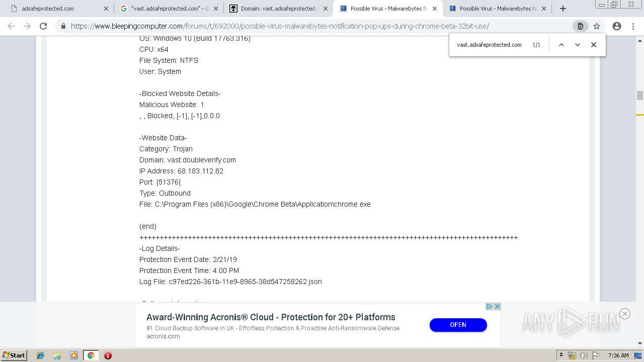This screenshot has height=362, width=644.
Task: Click the OPEN button in Acronis ad
Action: click(458, 325)
